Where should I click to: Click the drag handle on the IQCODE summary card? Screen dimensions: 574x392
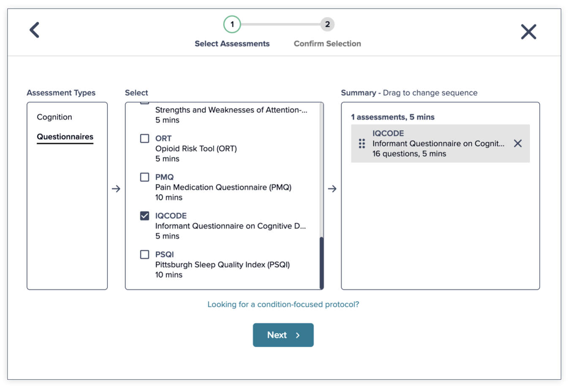tap(361, 143)
